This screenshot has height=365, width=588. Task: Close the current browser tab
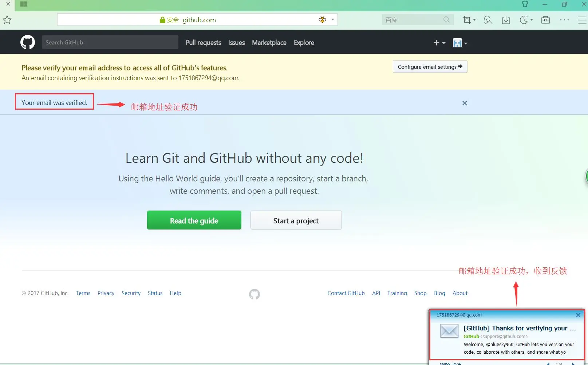[8, 4]
